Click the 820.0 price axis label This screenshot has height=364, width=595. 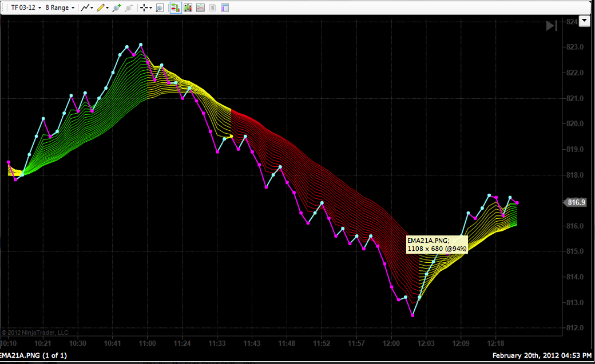point(575,123)
